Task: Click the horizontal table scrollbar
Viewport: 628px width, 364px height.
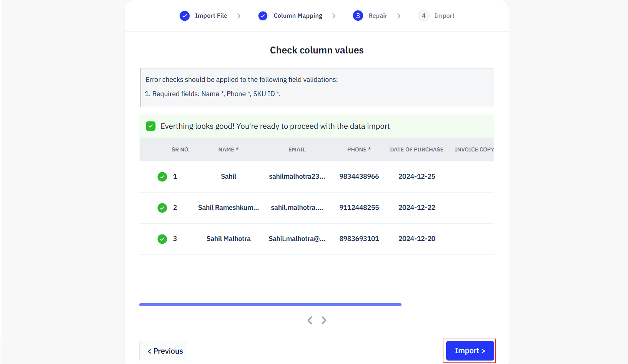Action: [x=270, y=304]
